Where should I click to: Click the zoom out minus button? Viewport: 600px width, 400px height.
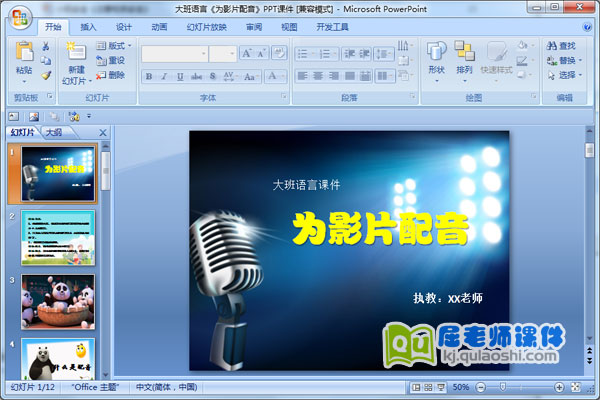[481, 387]
